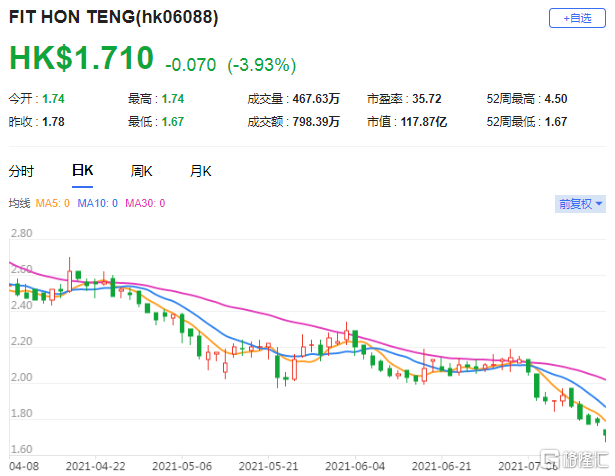Add stock via +自选 button
Image resolution: width=615 pixels, height=476 pixels.
point(577,18)
